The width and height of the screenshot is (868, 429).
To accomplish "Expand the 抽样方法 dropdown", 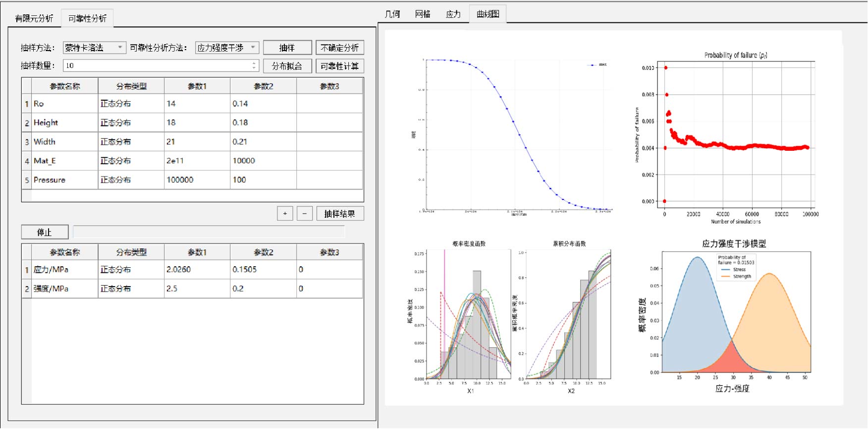I will (x=94, y=48).
